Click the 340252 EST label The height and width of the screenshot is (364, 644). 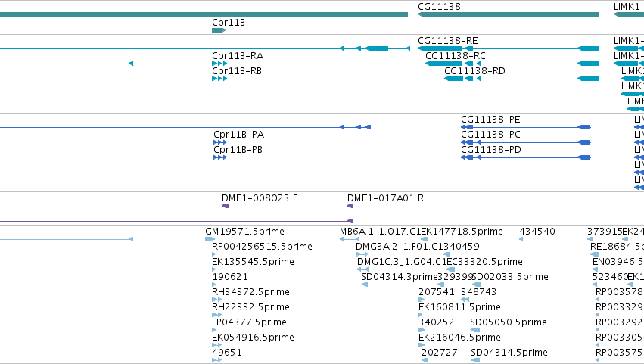436,322
